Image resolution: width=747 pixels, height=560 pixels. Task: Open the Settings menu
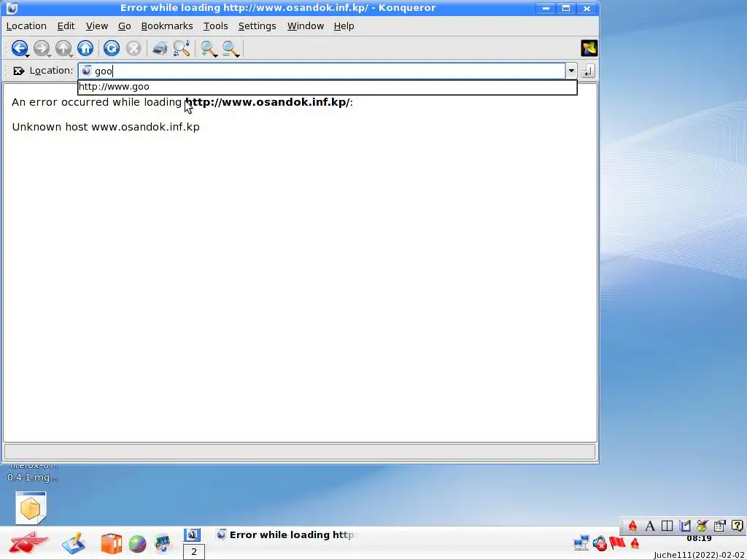click(x=257, y=26)
